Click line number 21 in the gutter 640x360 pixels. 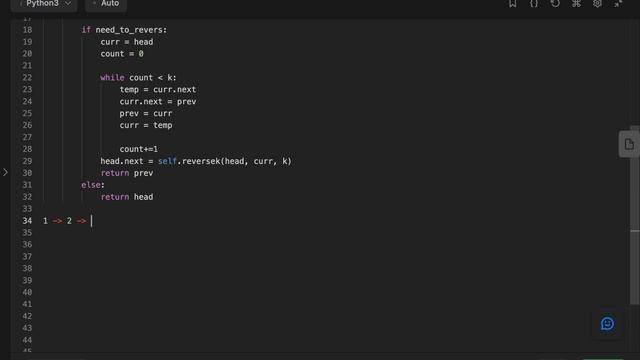(27, 65)
